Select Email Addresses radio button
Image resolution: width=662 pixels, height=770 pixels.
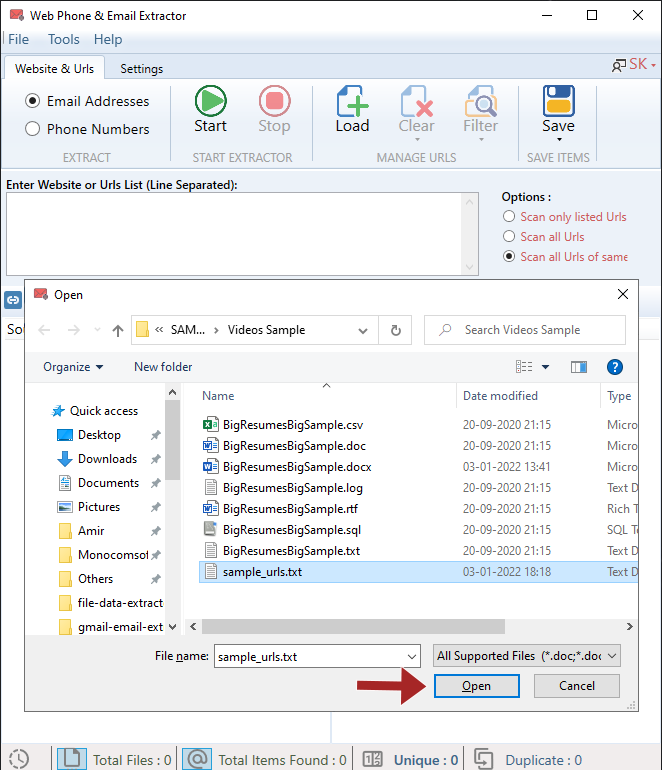[32, 101]
